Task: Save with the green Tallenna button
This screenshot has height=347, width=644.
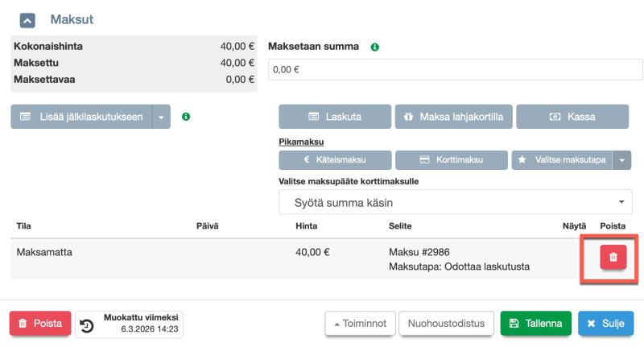Action: (x=535, y=324)
